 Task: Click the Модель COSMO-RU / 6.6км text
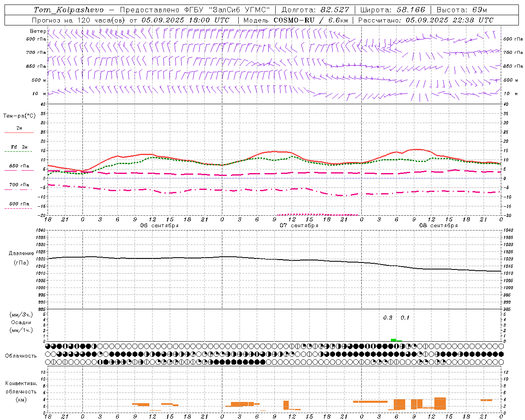(295, 20)
